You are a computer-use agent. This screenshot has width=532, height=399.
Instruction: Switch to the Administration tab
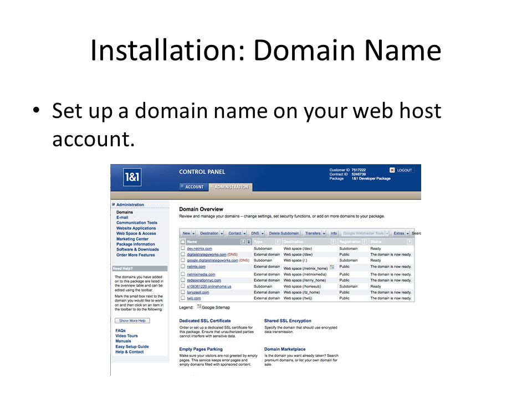pos(231,187)
